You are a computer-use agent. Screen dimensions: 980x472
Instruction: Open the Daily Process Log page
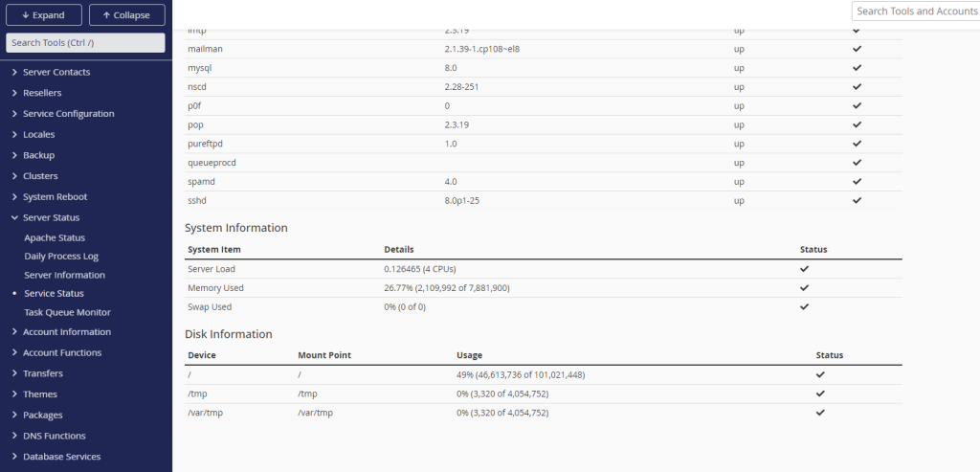point(61,257)
